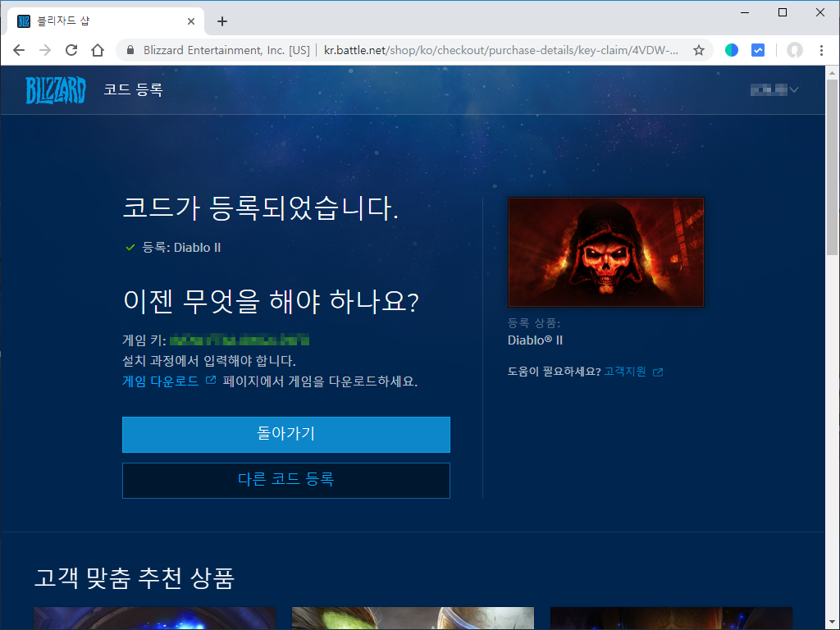Click the 등록 상품: label
The image size is (840, 630).
point(533,323)
